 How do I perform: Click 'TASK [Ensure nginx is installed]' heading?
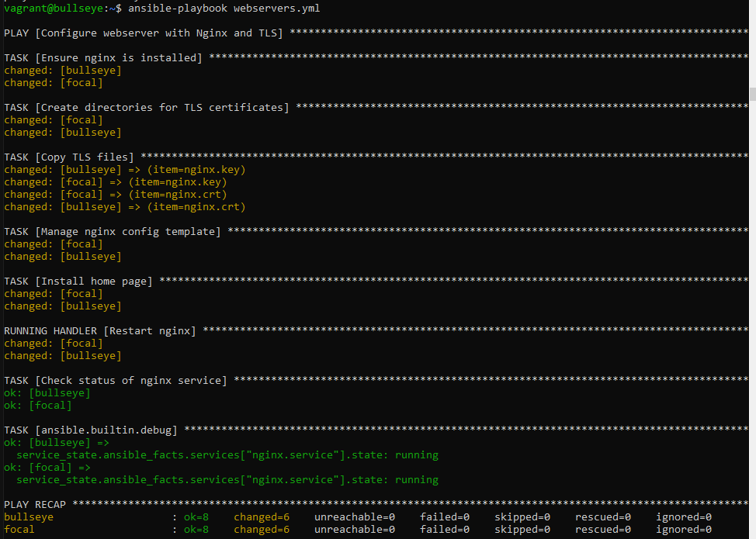(x=103, y=58)
